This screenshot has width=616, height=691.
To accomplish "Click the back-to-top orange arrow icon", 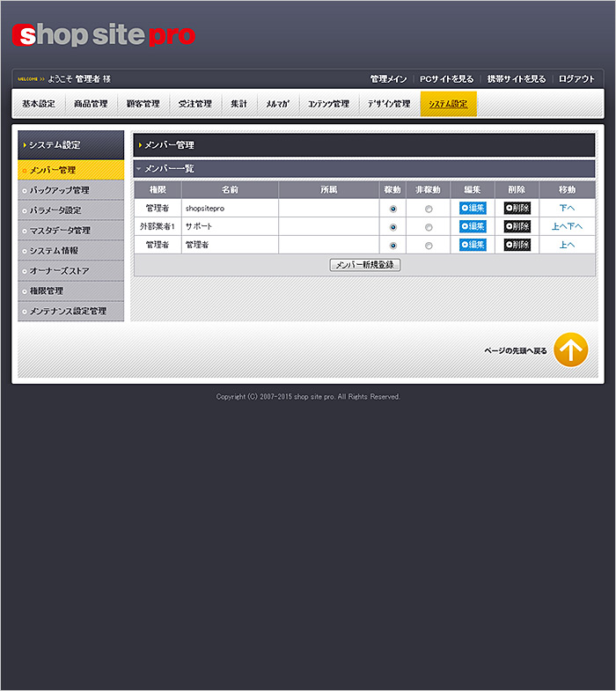I will coord(570,350).
